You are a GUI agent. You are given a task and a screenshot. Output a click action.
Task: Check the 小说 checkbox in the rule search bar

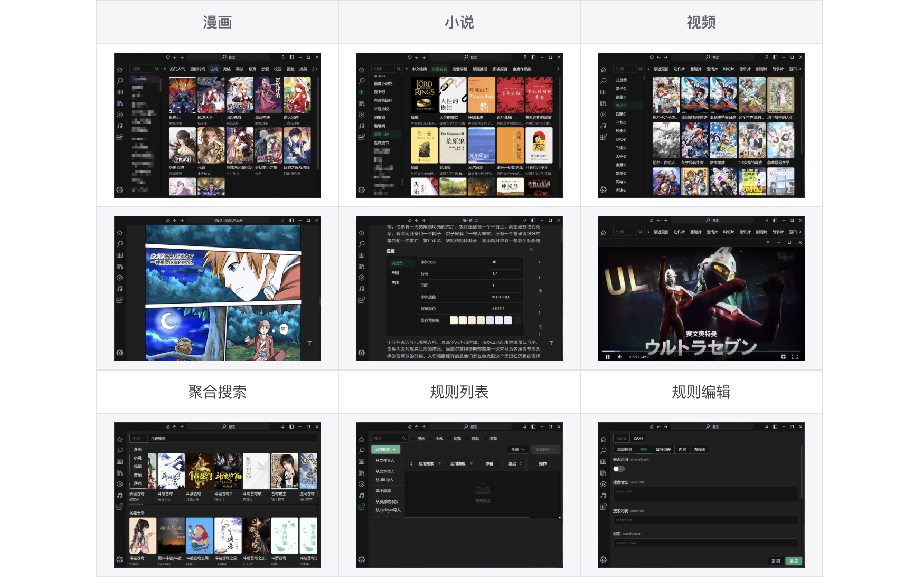[x=431, y=438]
